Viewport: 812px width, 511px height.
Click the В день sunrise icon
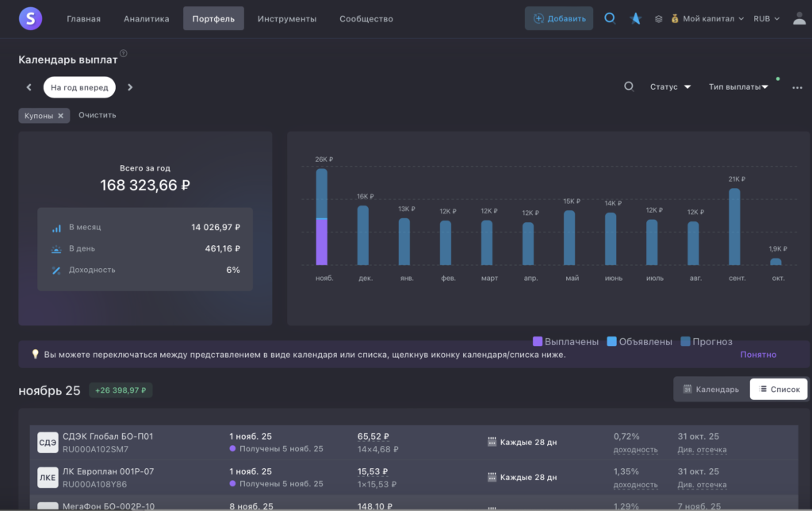coord(56,249)
